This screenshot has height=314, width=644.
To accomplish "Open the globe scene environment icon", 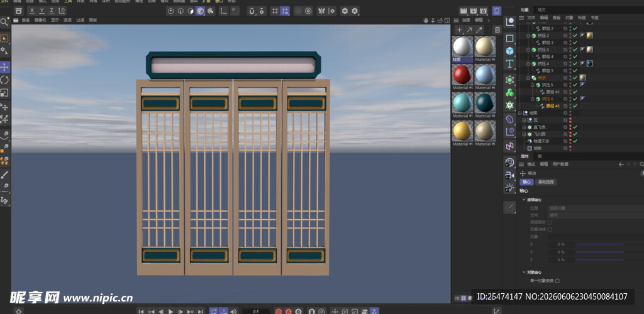I will [509, 162].
